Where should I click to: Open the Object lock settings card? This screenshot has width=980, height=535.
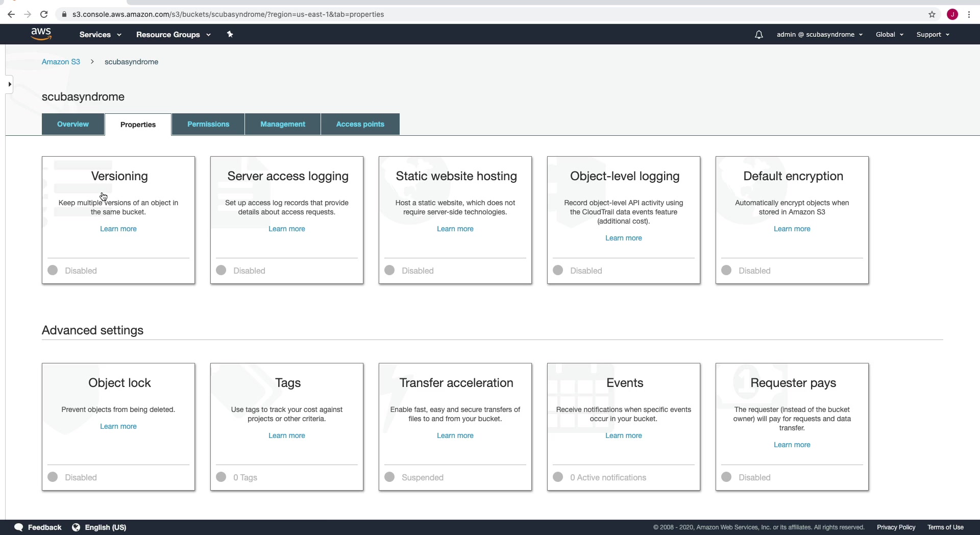pyautogui.click(x=118, y=427)
